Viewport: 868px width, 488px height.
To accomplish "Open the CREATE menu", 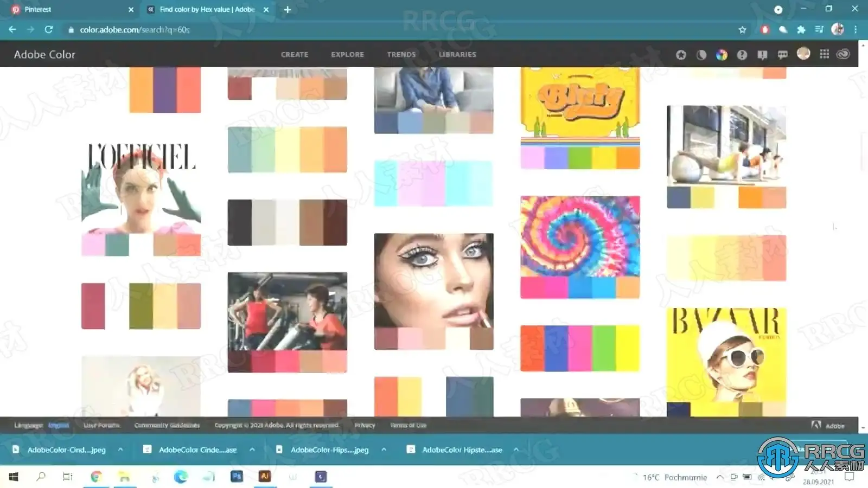I will point(295,55).
